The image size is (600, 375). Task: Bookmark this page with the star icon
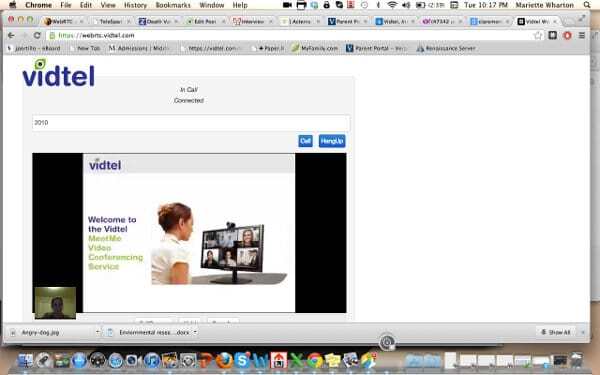click(x=538, y=36)
